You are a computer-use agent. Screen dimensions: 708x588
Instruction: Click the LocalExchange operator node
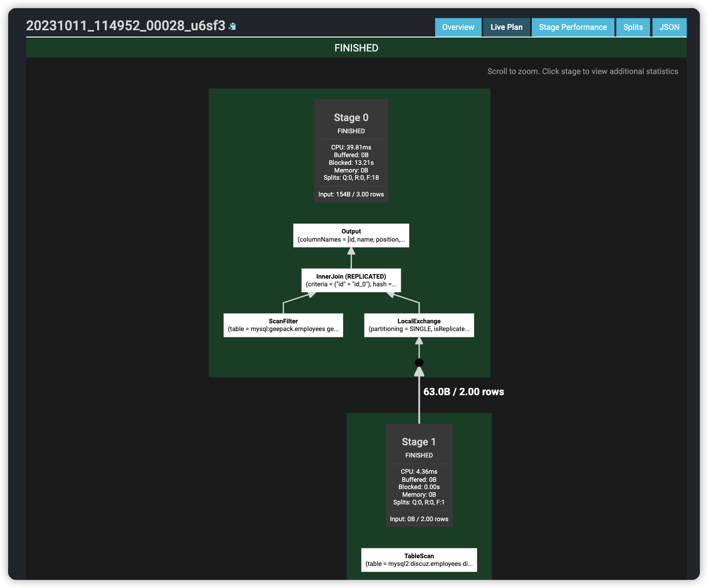click(x=419, y=325)
